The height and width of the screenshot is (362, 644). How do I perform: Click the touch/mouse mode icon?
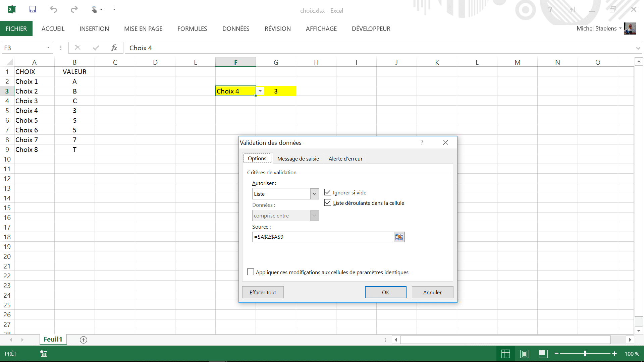coord(94,9)
